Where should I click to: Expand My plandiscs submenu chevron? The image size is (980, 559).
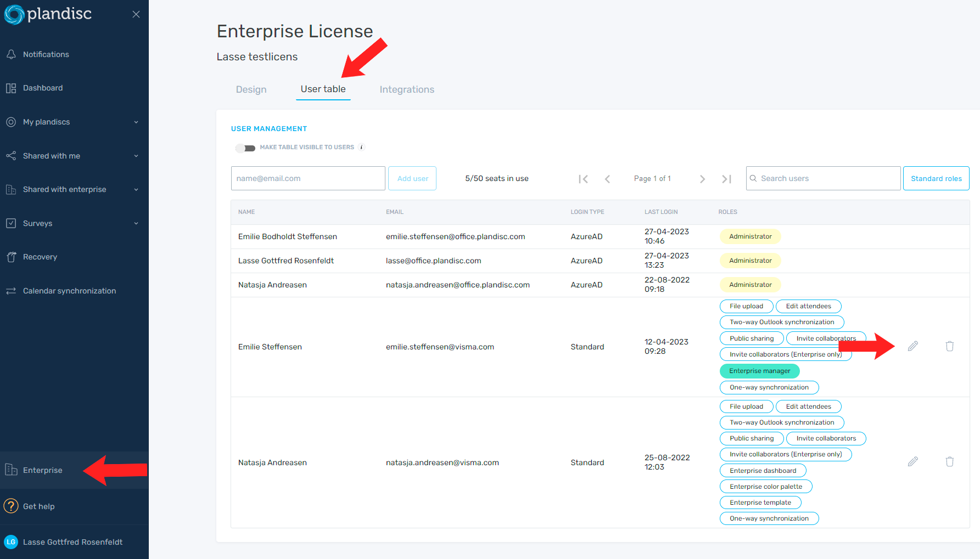tap(136, 122)
